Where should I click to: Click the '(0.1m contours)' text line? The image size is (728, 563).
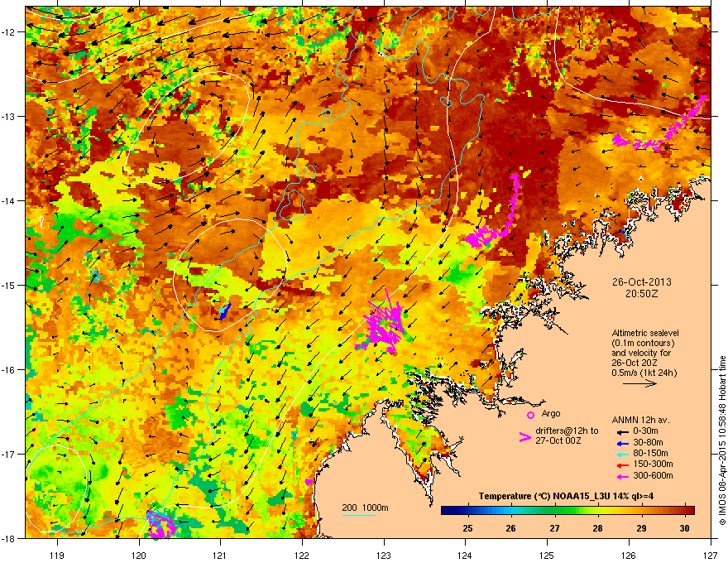[x=643, y=344]
